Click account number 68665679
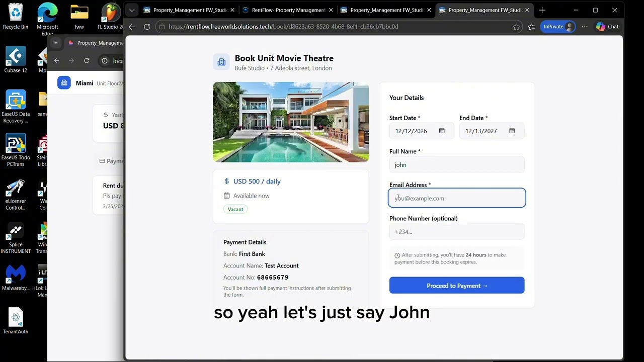Viewport: 644px width, 362px height. click(x=273, y=277)
